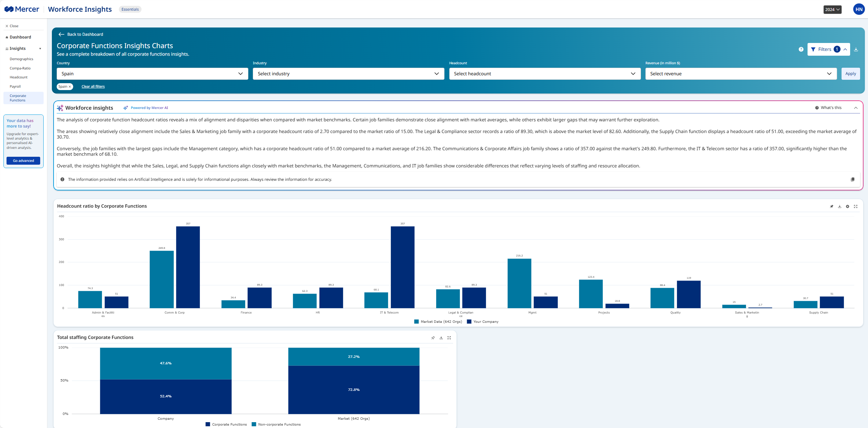The image size is (868, 428).
Task: Go to Dashboard in sidebar
Action: click(x=20, y=37)
